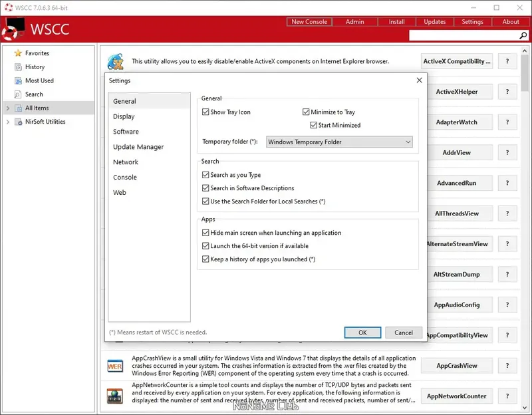Expand NirSoft Utilities in sidebar

tap(7, 122)
